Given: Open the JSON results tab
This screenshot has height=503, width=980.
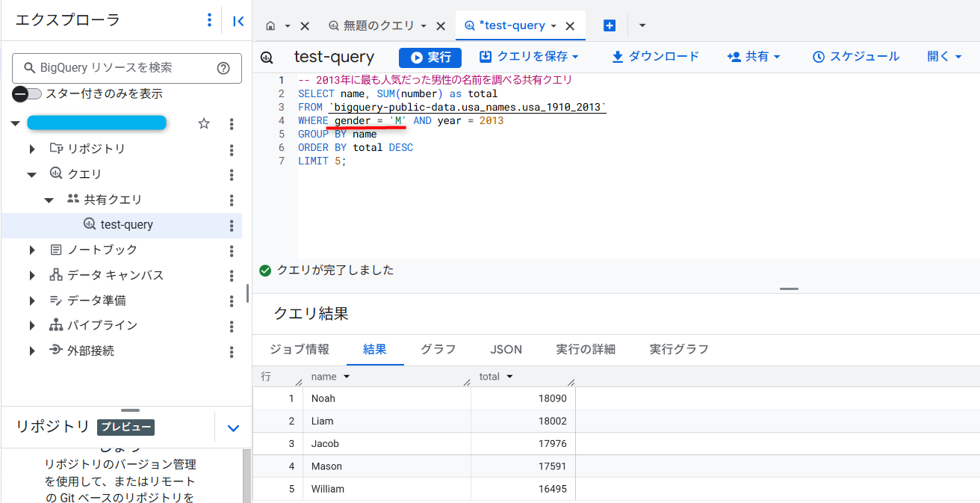Looking at the screenshot, I should [506, 350].
